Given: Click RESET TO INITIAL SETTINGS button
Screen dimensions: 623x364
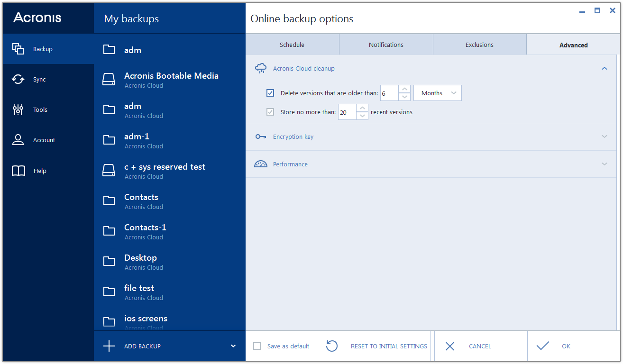Looking at the screenshot, I should point(389,346).
